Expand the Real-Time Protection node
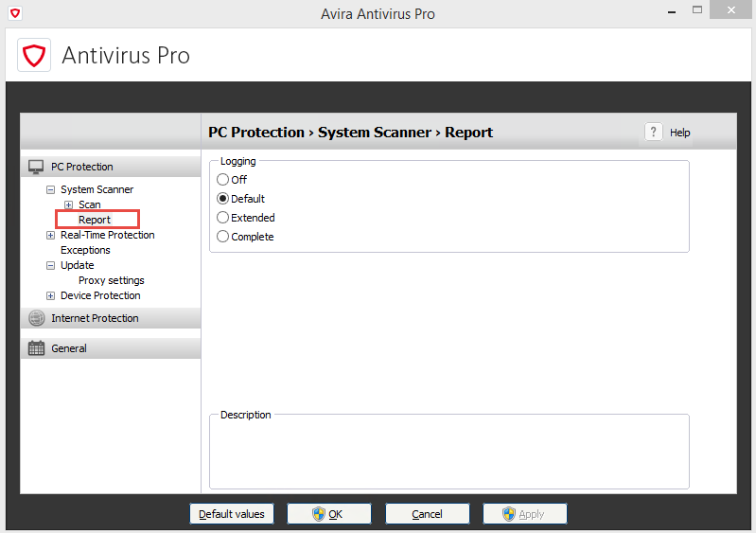Image resolution: width=756 pixels, height=533 pixels. coord(51,236)
